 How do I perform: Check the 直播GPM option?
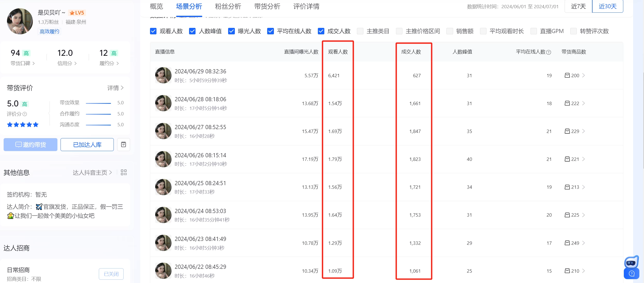coord(534,31)
